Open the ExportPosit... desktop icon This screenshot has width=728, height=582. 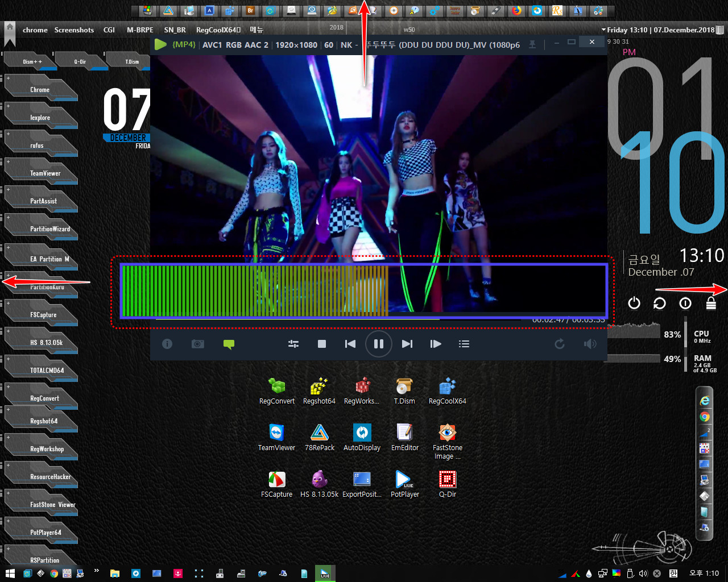[362, 484]
